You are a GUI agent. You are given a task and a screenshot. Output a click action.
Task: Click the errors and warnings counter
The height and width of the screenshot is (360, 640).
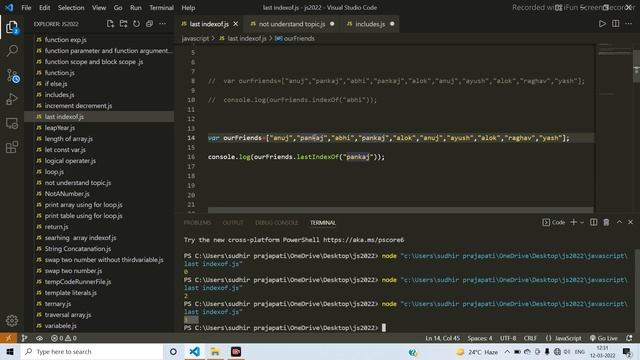tap(64, 338)
